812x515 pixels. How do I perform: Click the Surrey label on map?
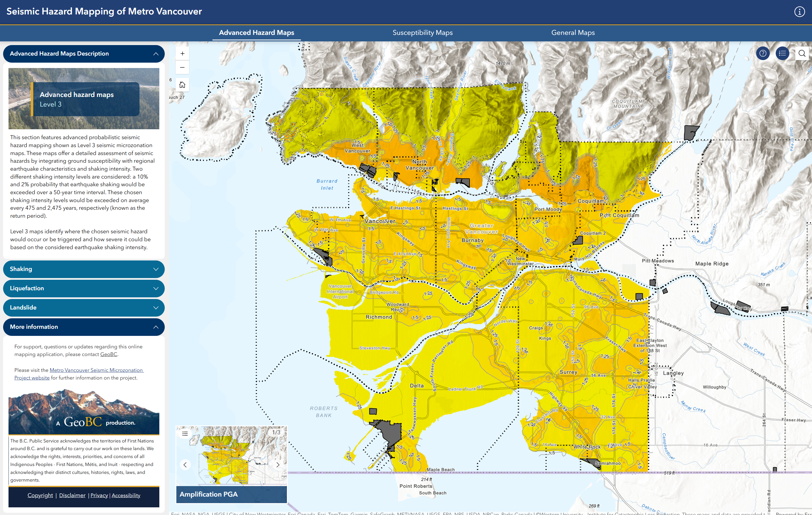(568, 372)
